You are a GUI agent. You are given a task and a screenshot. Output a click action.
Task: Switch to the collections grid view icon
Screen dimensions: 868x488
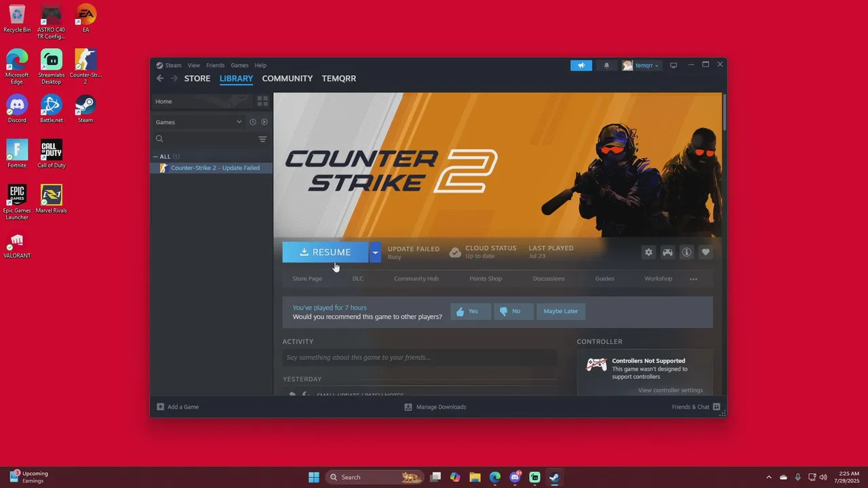coord(263,102)
